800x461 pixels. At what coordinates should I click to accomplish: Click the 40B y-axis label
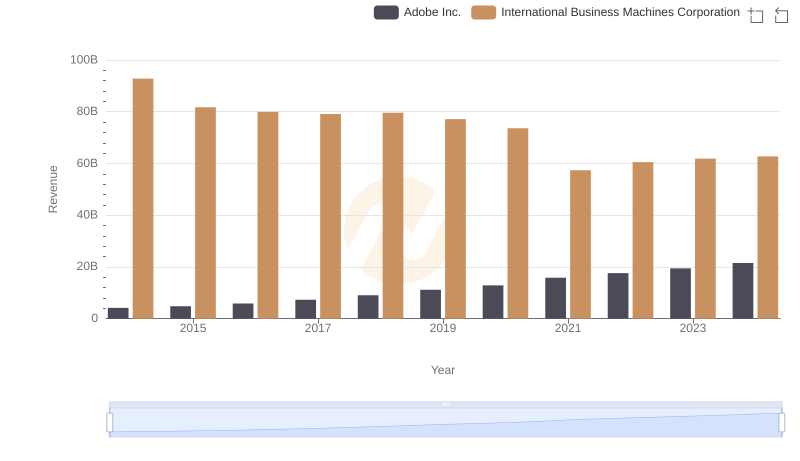click(87, 215)
